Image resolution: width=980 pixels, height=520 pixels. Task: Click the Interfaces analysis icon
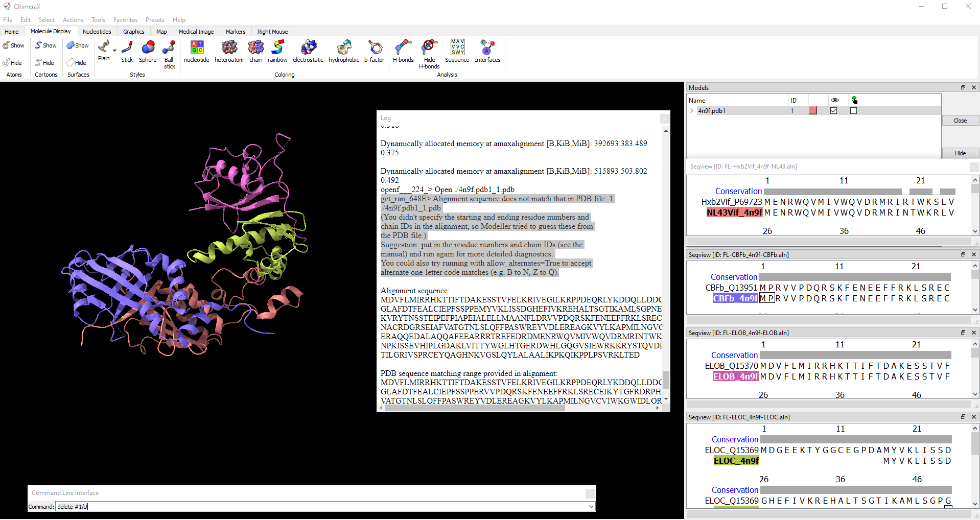487,52
